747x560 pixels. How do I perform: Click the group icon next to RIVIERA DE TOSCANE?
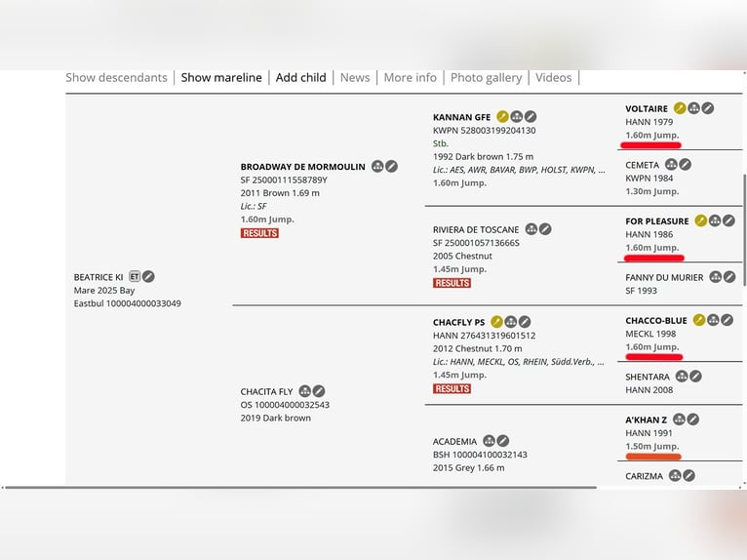click(x=531, y=229)
